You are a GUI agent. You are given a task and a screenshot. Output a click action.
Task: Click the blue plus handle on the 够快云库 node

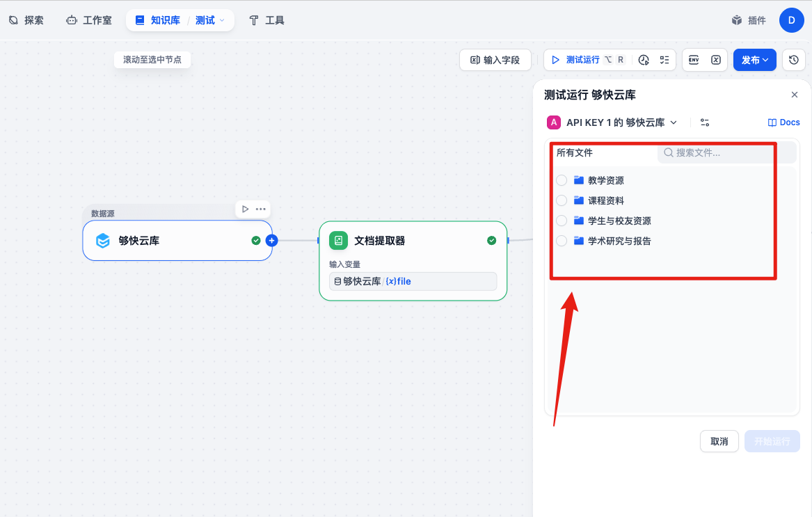(x=271, y=241)
